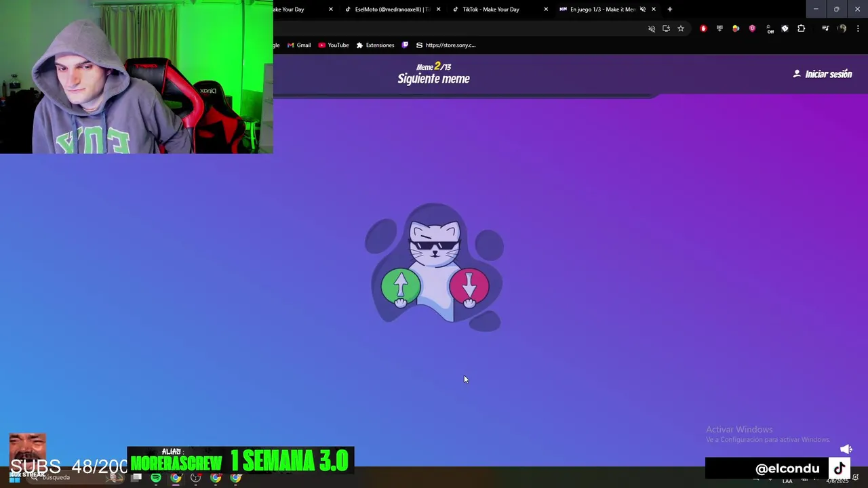
Task: Open the YouTube bookmark
Action: (334, 45)
